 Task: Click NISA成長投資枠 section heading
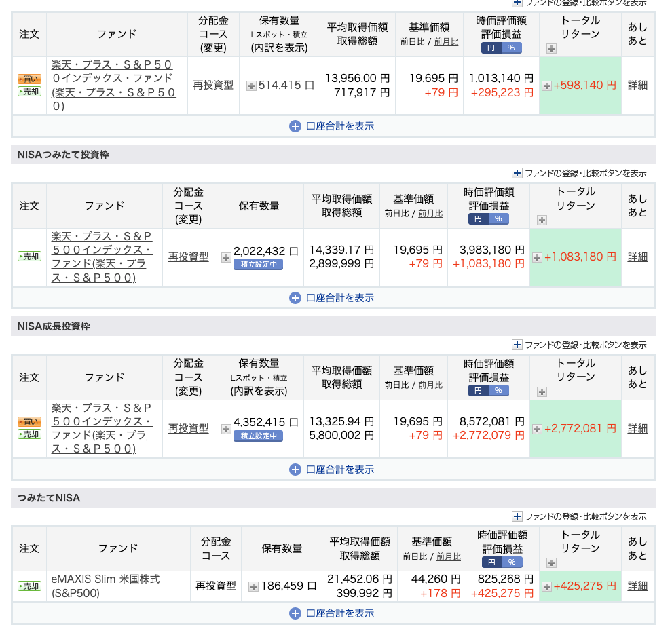[54, 326]
